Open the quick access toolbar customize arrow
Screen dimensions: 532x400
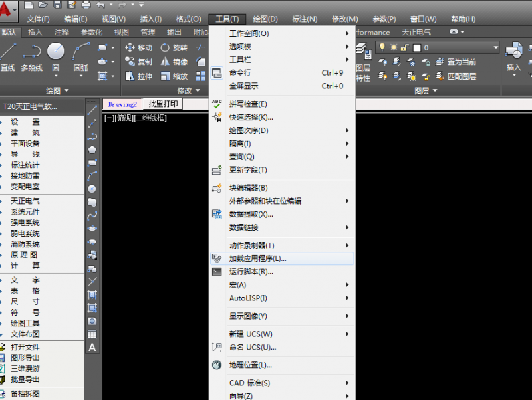pos(142,5)
